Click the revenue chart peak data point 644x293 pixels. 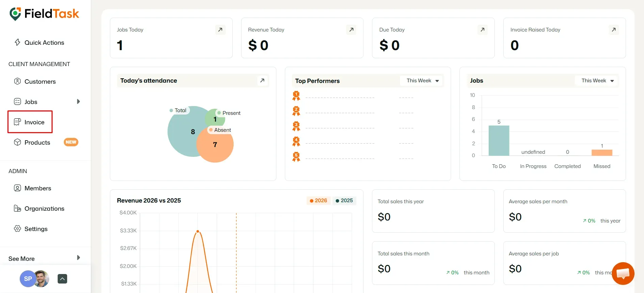pos(198,232)
